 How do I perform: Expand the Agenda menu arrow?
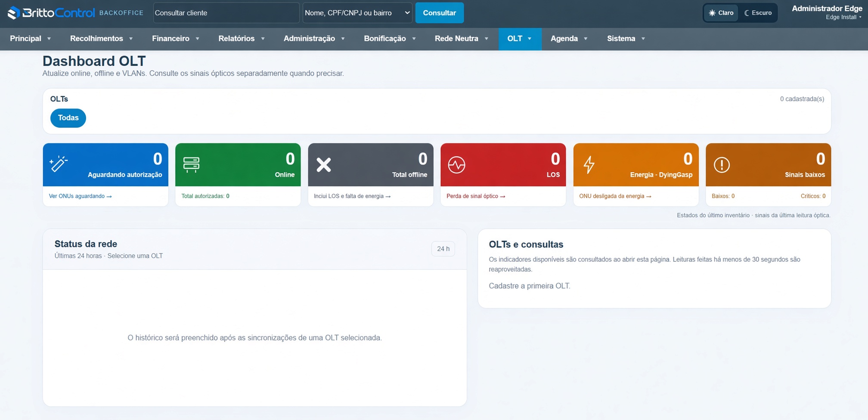click(x=586, y=39)
